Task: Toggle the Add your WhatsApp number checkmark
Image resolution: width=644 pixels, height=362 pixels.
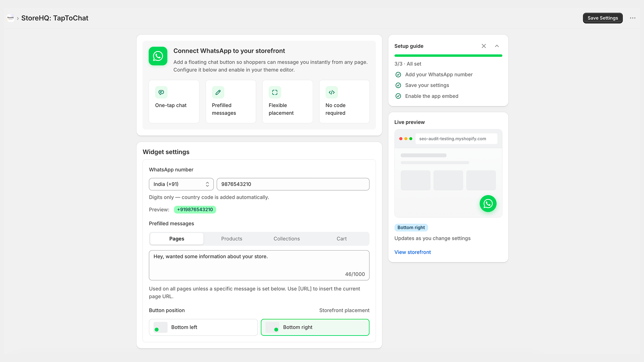Action: 398,74
